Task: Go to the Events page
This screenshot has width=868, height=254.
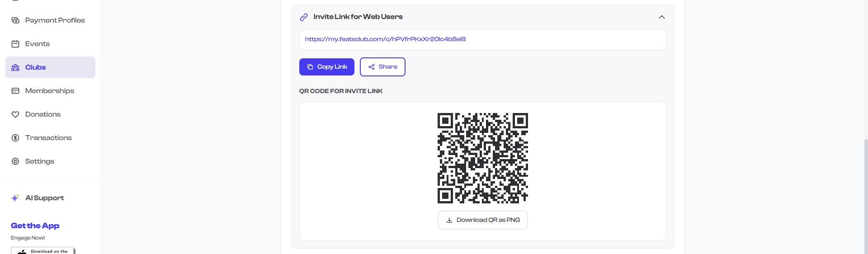Action: tap(50, 44)
